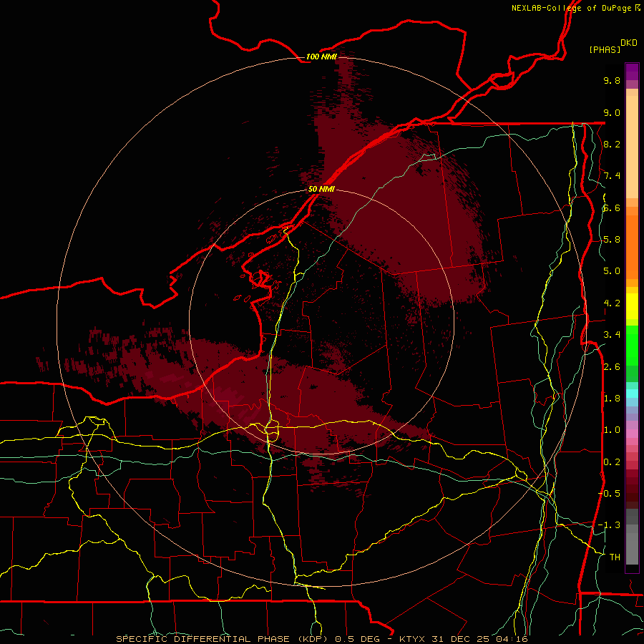Click the bright green color bar segment
Screen dimensions: 644x644
[632, 344]
